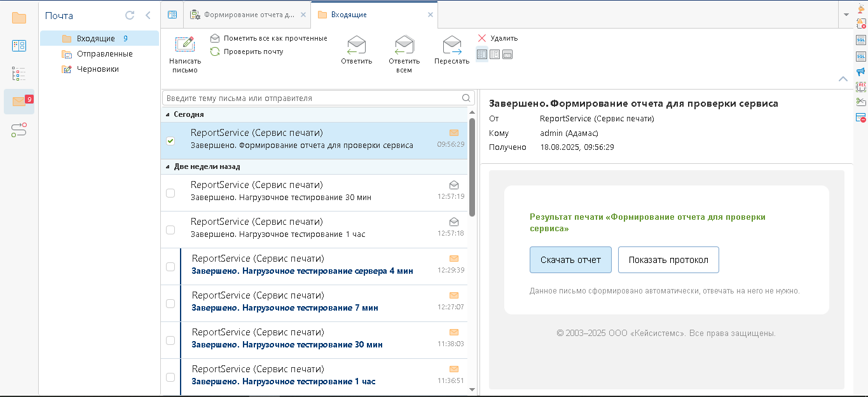Open the megaphone announcements icon

(861, 71)
